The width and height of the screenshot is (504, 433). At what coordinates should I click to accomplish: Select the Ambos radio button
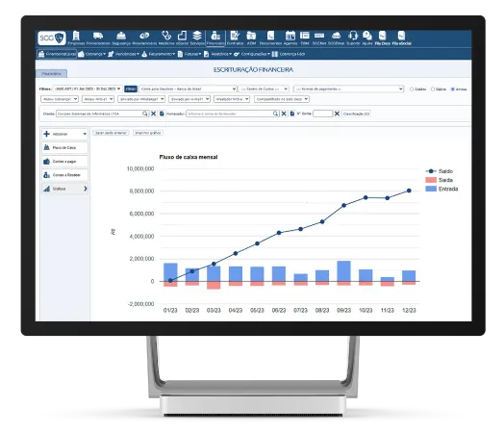[453, 89]
